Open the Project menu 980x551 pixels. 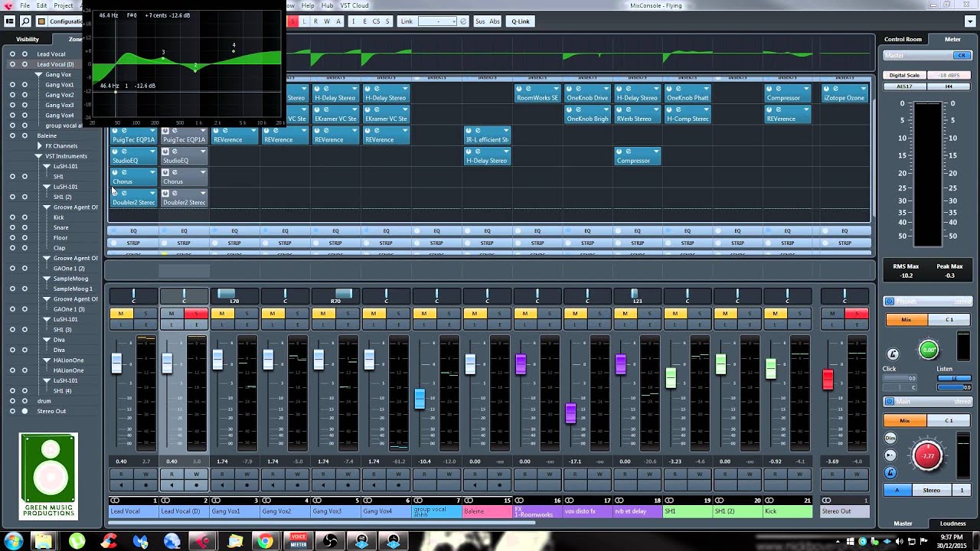pyautogui.click(x=63, y=5)
